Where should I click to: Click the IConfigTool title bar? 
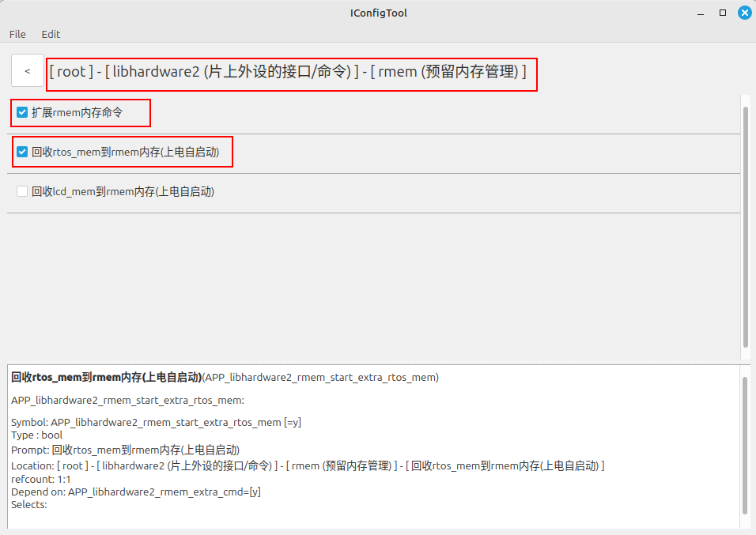(378, 13)
